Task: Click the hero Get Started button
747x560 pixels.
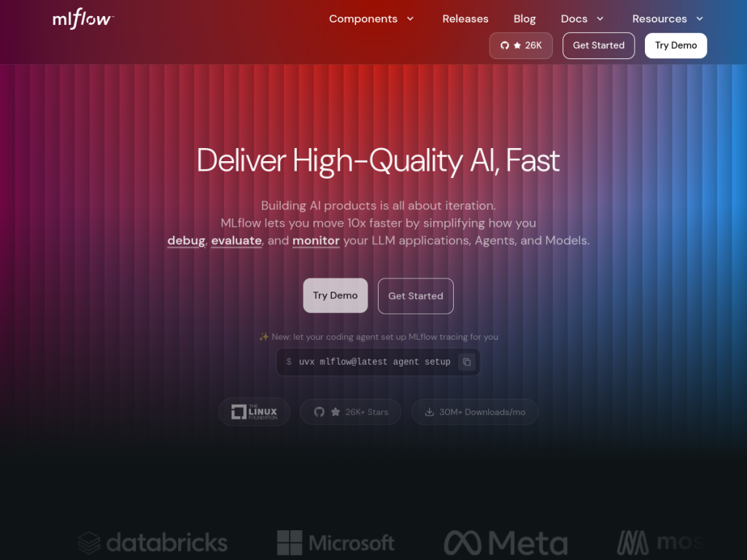Action: (x=415, y=296)
